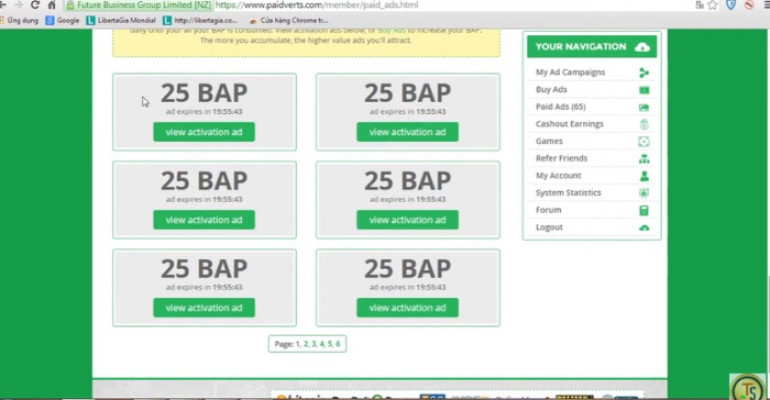The width and height of the screenshot is (770, 400).
Task: Click view activation ad in top-right card
Action: point(408,132)
